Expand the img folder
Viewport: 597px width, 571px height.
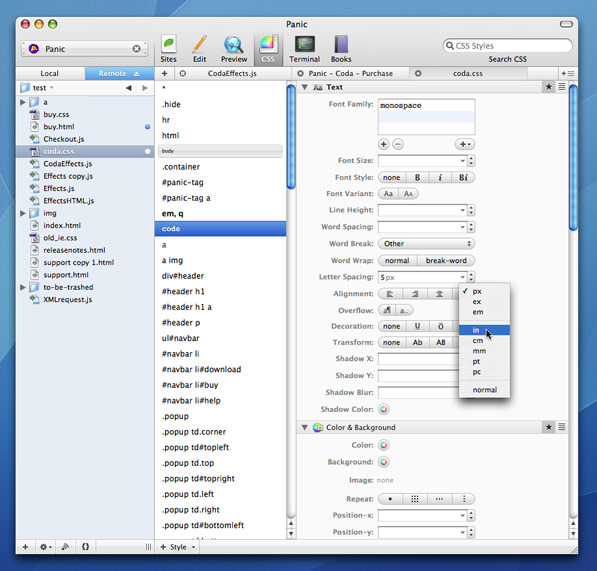click(x=22, y=213)
